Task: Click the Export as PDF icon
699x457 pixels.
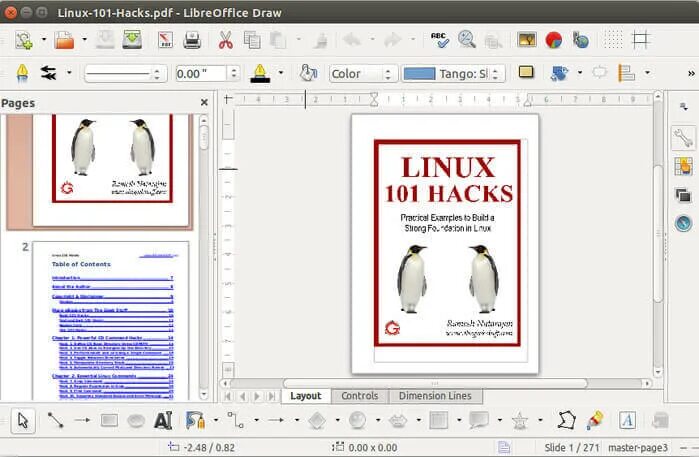Action: 165,40
